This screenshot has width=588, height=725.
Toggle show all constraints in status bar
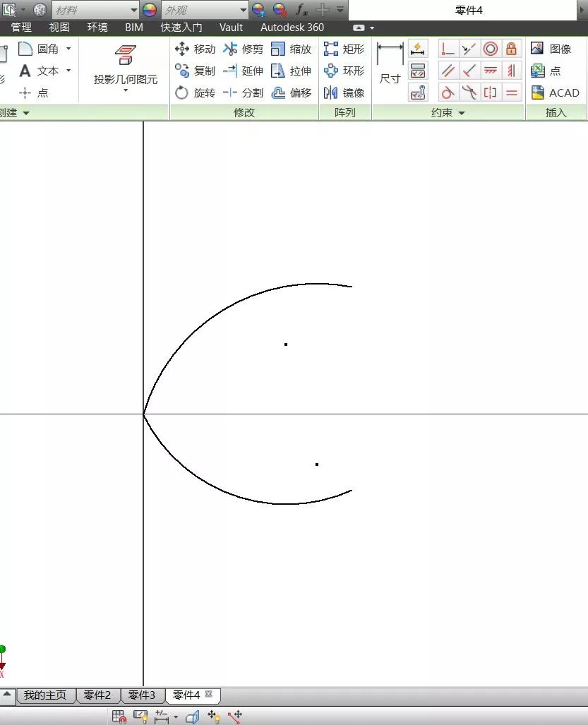click(140, 717)
